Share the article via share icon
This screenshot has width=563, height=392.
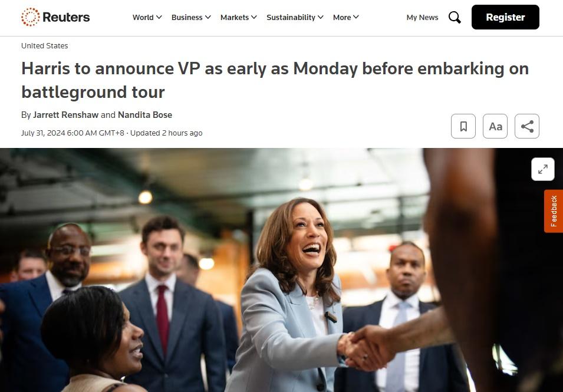click(527, 126)
